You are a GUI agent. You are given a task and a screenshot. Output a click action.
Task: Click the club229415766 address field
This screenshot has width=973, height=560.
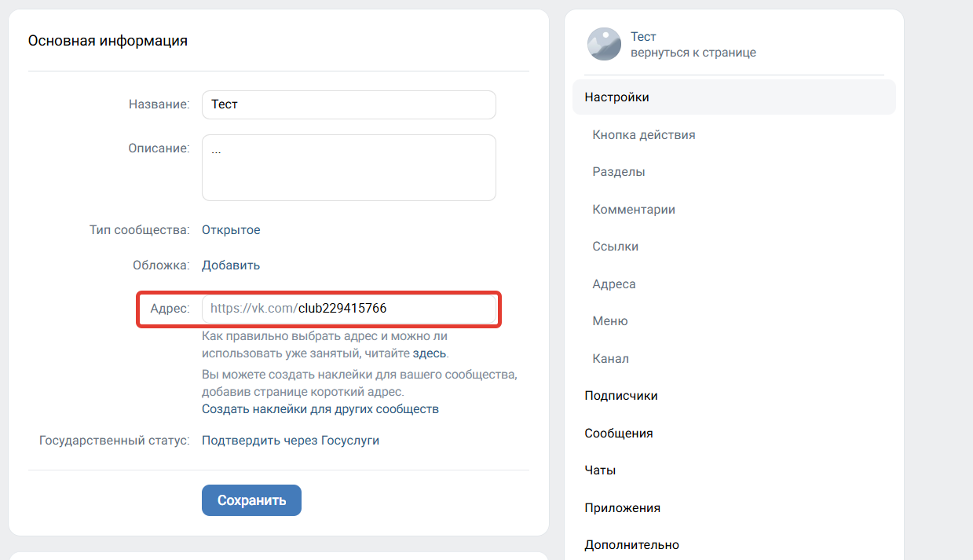(349, 309)
